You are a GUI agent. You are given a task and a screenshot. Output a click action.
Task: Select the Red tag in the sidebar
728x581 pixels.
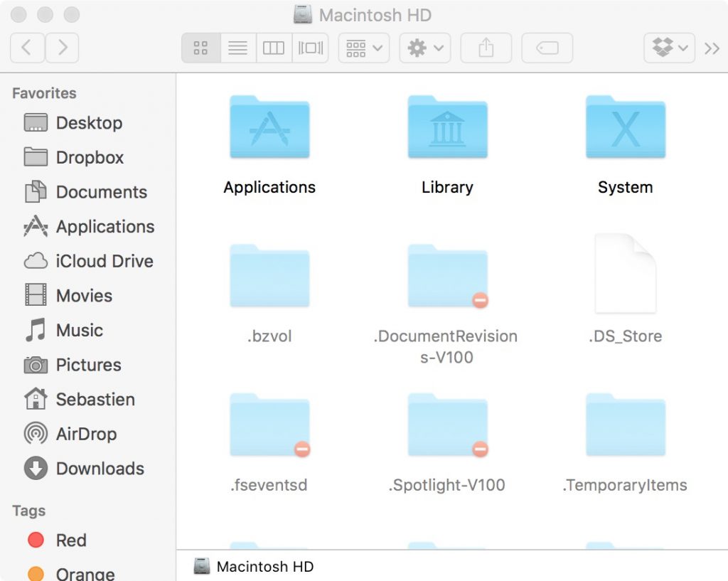pyautogui.click(x=88, y=540)
